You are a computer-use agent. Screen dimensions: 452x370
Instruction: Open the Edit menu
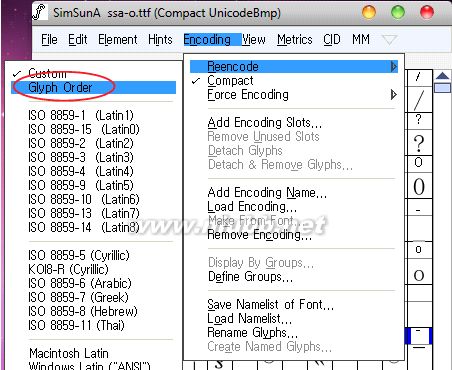pyautogui.click(x=77, y=40)
